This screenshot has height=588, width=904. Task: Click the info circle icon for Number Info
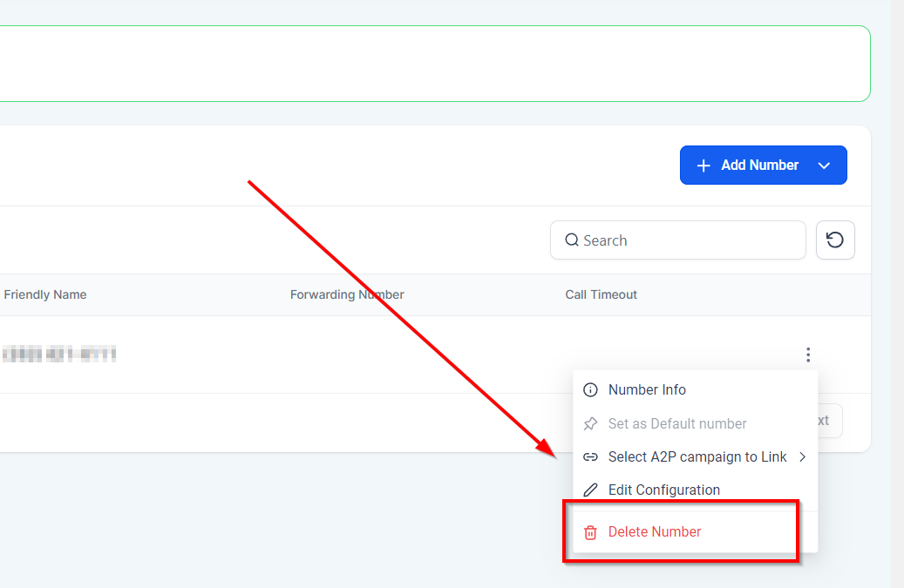tap(590, 390)
